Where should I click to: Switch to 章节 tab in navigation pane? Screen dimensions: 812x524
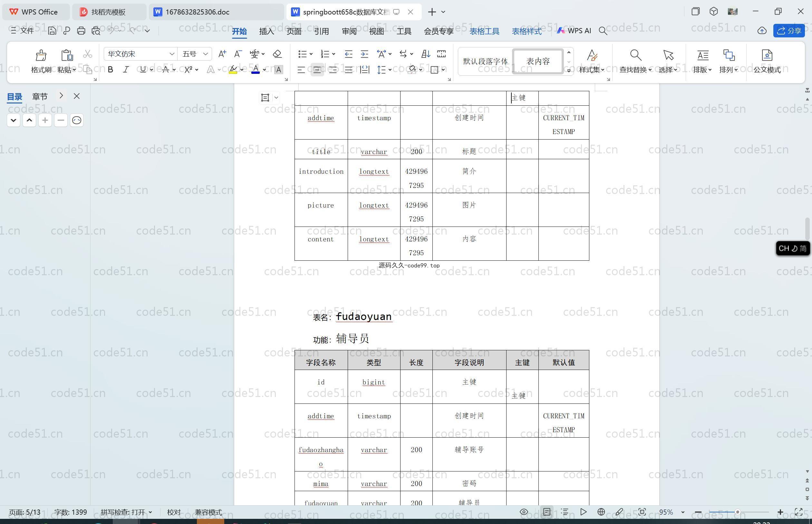tap(40, 97)
